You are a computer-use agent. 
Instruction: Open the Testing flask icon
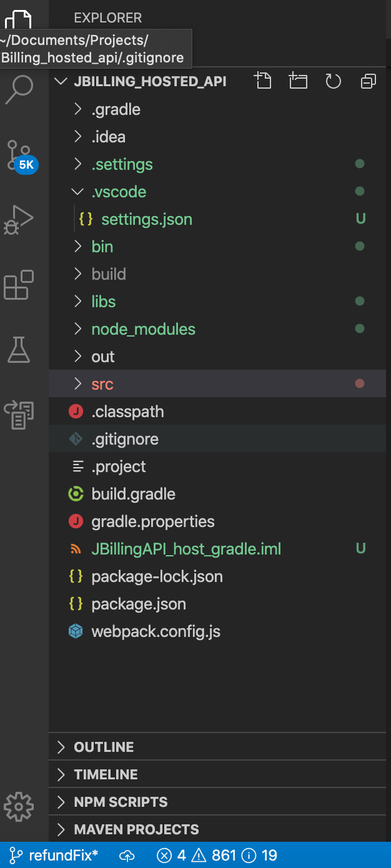point(19,350)
